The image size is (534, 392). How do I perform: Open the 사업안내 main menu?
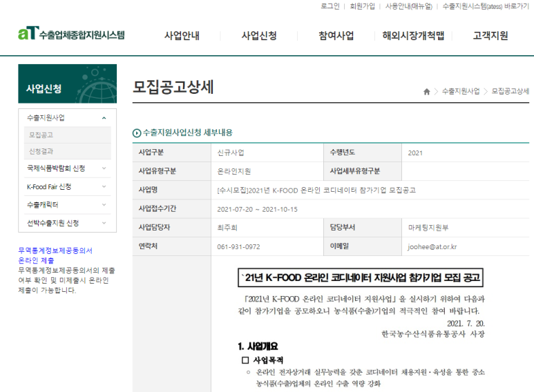pyautogui.click(x=182, y=35)
